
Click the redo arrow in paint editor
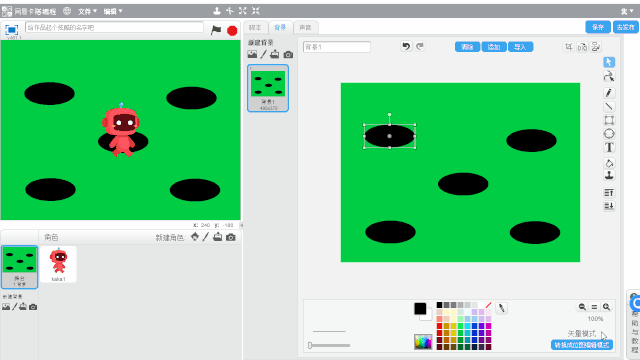point(420,46)
